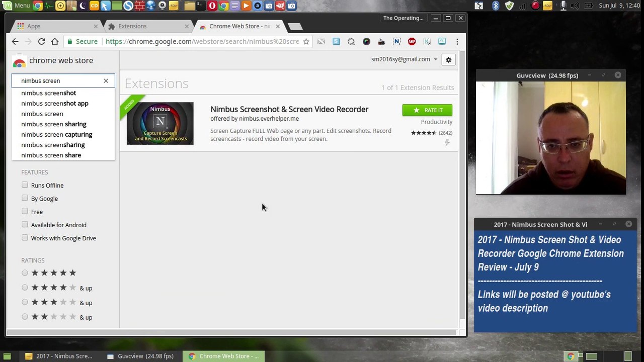The image size is (644, 362).
Task: Tick the Runs Offline checkbox
Action: pyautogui.click(x=25, y=185)
